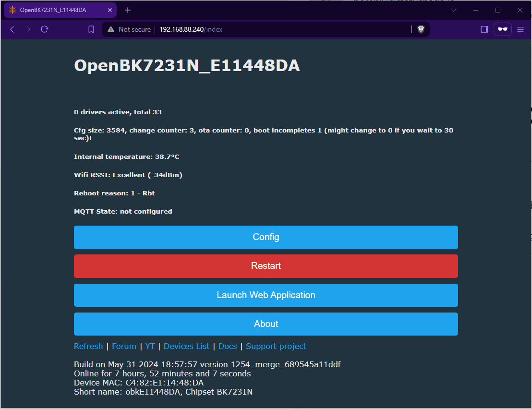Click the 'Wifi RSSI: Excellent (-34dBm)' line

[x=128, y=175]
